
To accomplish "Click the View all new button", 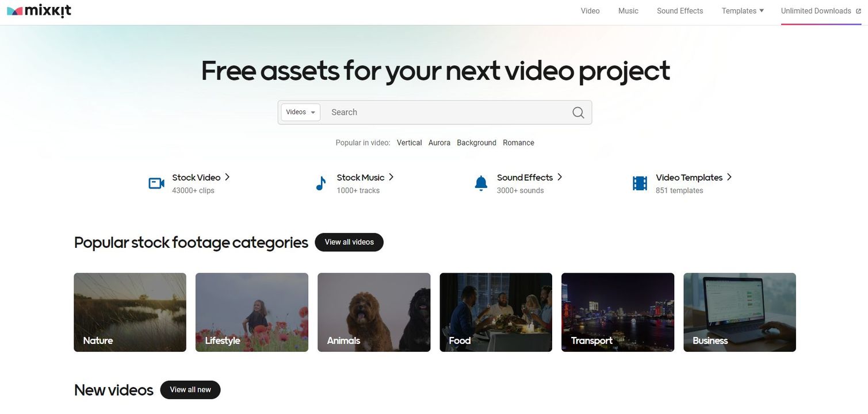I will tap(190, 390).
